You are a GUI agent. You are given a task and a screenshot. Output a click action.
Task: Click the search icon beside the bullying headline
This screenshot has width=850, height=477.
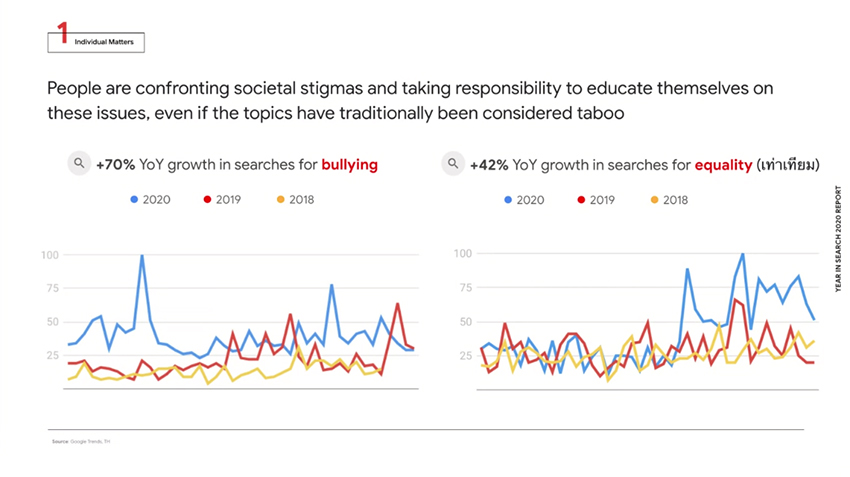pos(78,164)
